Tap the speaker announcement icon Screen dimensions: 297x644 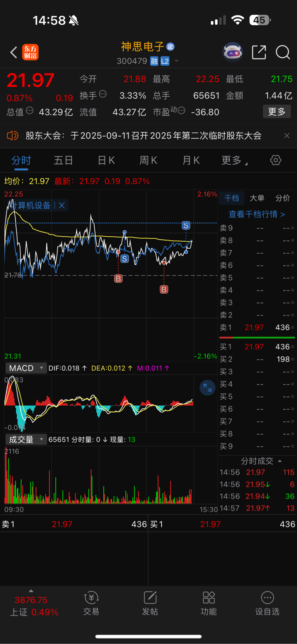[13, 136]
